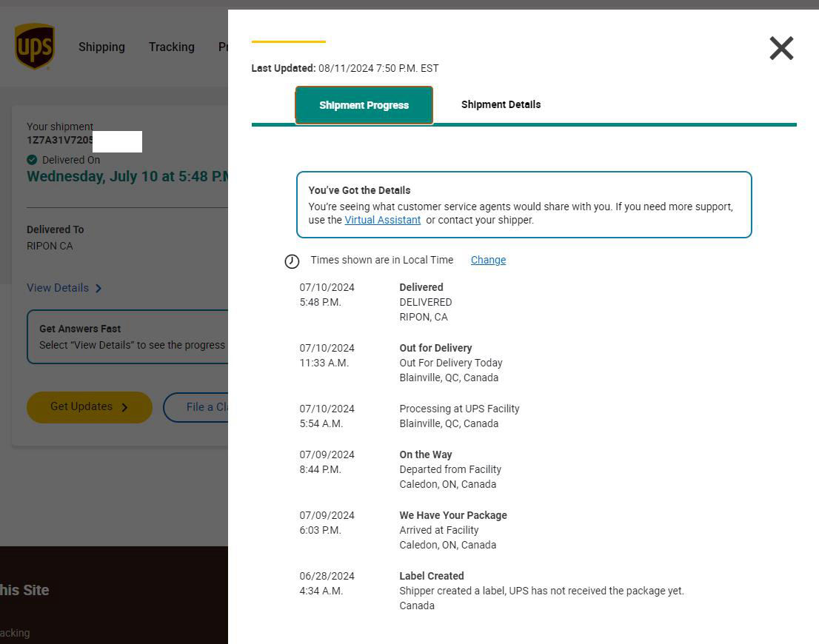This screenshot has width=819, height=644.
Task: Select Out For Delivery Today text
Action: pyautogui.click(x=451, y=363)
